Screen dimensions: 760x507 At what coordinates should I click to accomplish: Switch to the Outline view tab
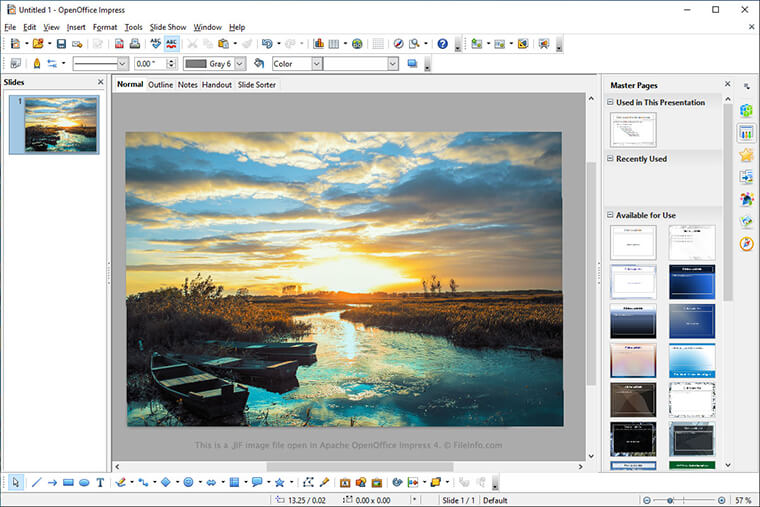[x=160, y=85]
